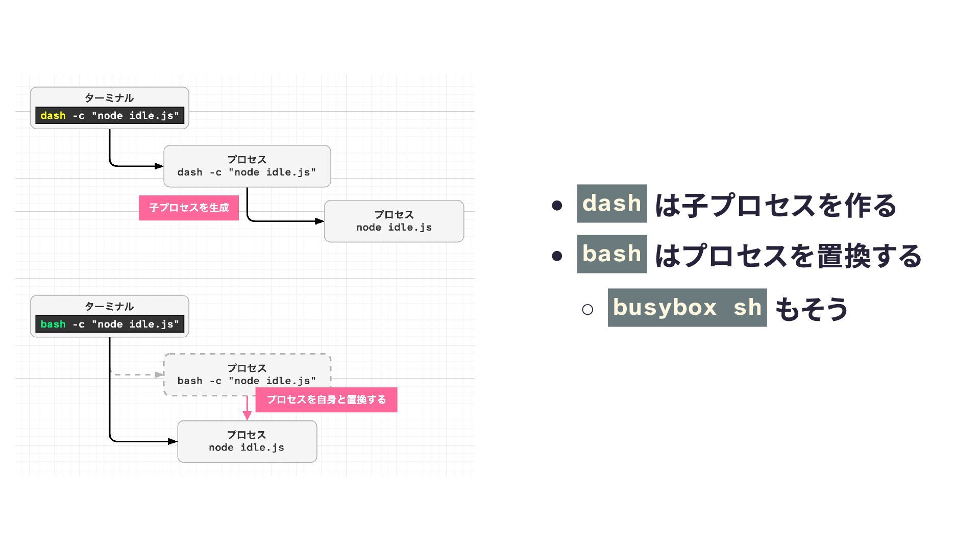This screenshot has height=551, width=980.
Task: Click the busybox sh code badge
Action: (x=687, y=308)
